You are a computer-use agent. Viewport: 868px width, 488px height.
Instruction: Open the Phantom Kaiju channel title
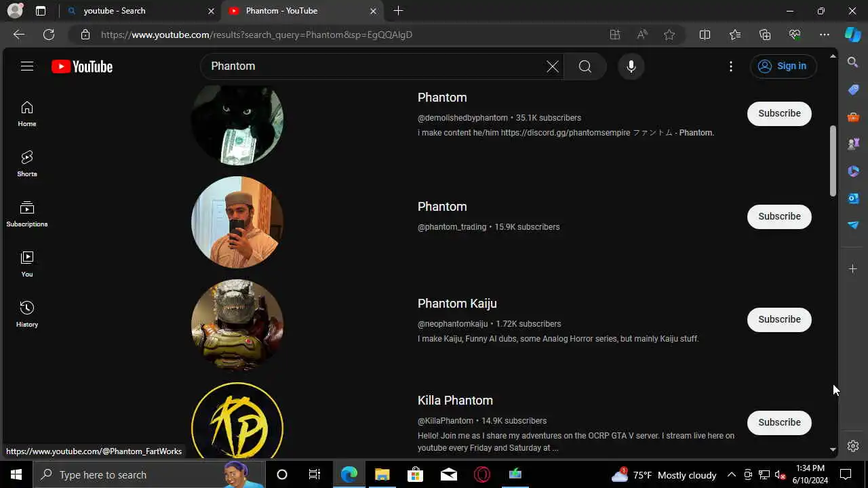[x=457, y=304]
